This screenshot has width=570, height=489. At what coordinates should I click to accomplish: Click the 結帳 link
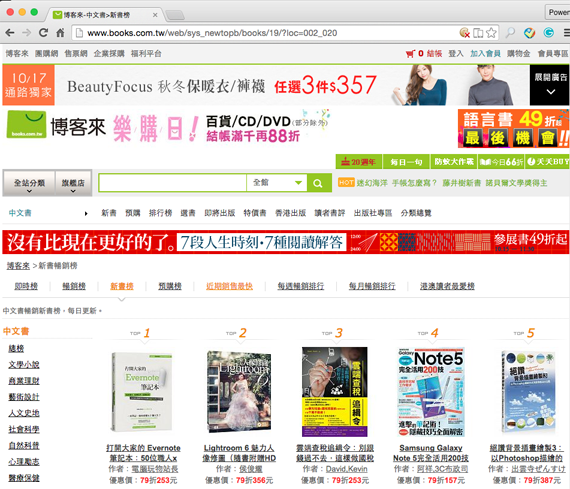[x=434, y=54]
